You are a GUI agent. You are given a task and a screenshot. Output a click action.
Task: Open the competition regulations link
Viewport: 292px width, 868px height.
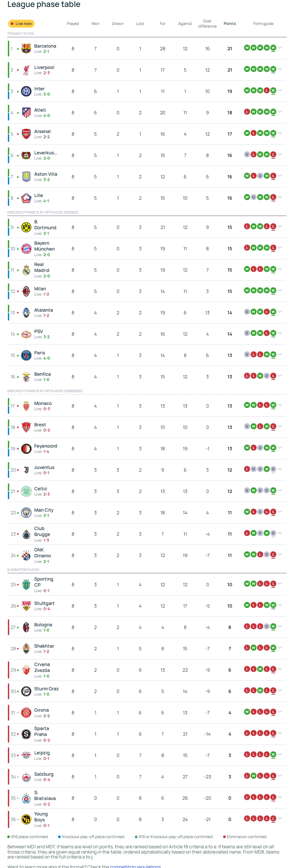pos(136,866)
